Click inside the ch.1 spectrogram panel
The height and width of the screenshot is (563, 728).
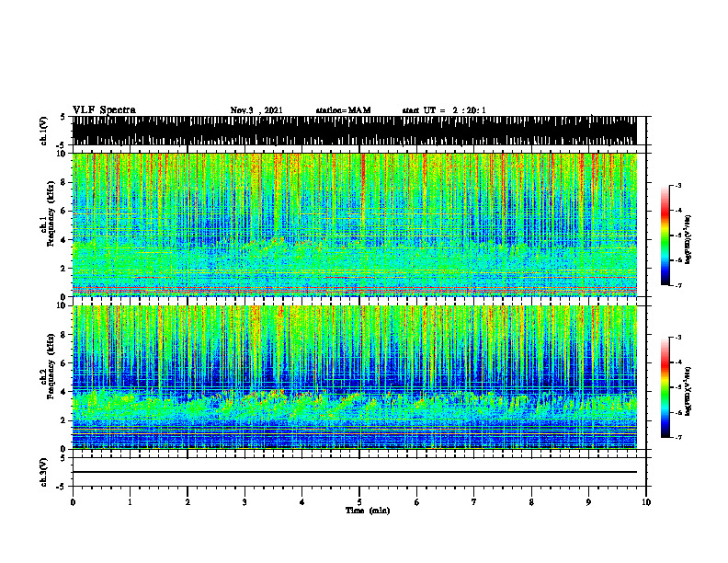pyautogui.click(x=355, y=224)
